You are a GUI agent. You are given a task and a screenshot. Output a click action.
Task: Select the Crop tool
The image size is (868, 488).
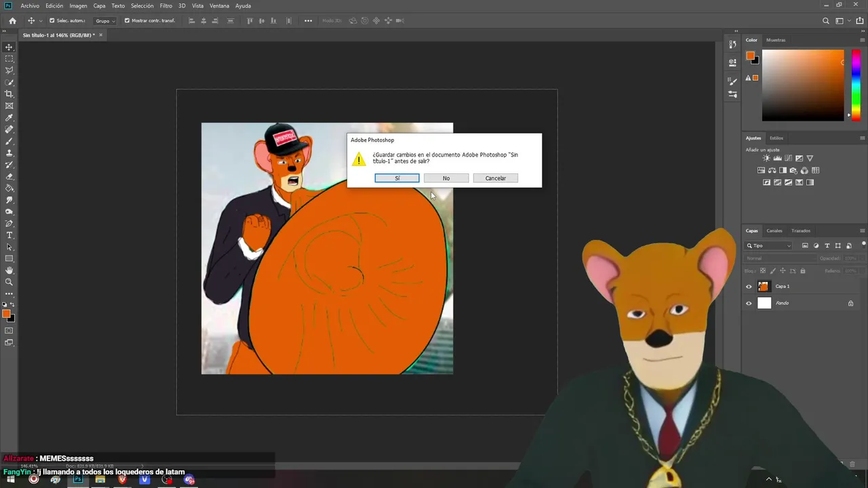(x=9, y=94)
